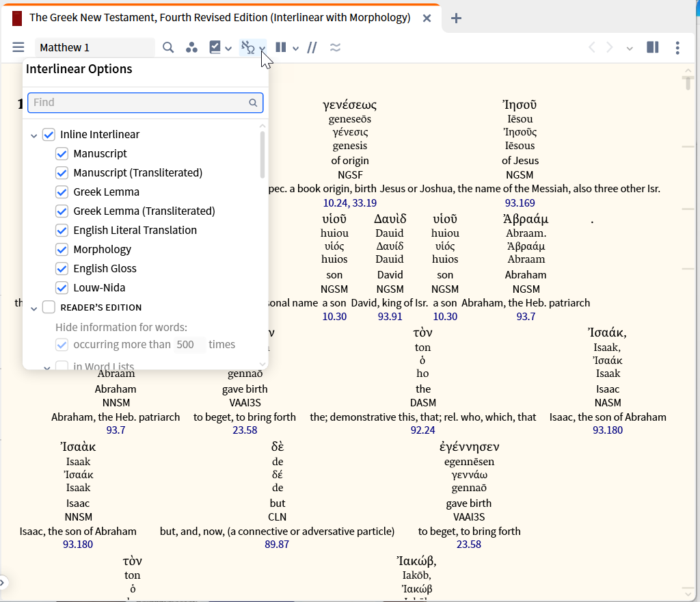Viewport: 700px width, 602px height.
Task: Open the navigation history dropdown arrow
Action: coord(630,49)
